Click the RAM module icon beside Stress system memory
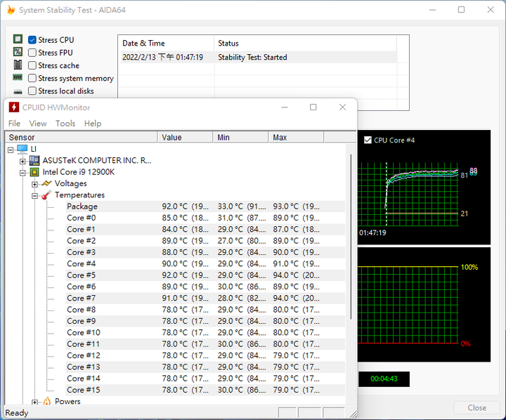Screen dimensions: 506x420 18,77
